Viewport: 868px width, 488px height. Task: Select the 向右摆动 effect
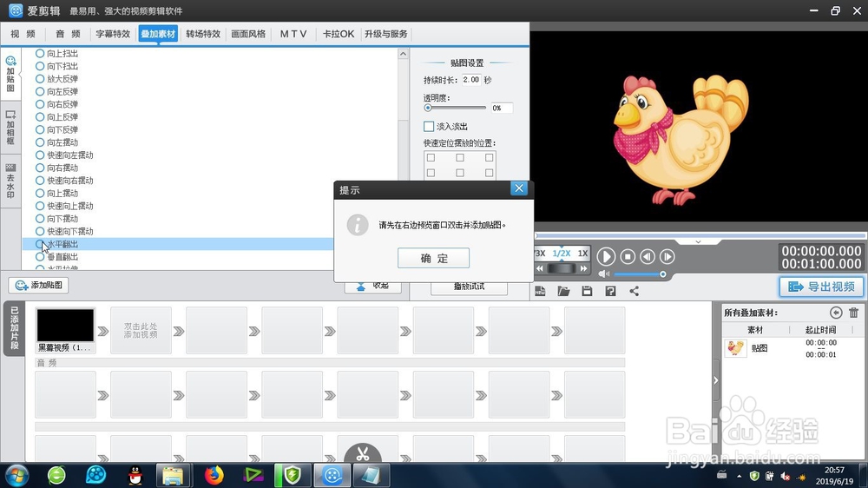[x=56, y=168]
